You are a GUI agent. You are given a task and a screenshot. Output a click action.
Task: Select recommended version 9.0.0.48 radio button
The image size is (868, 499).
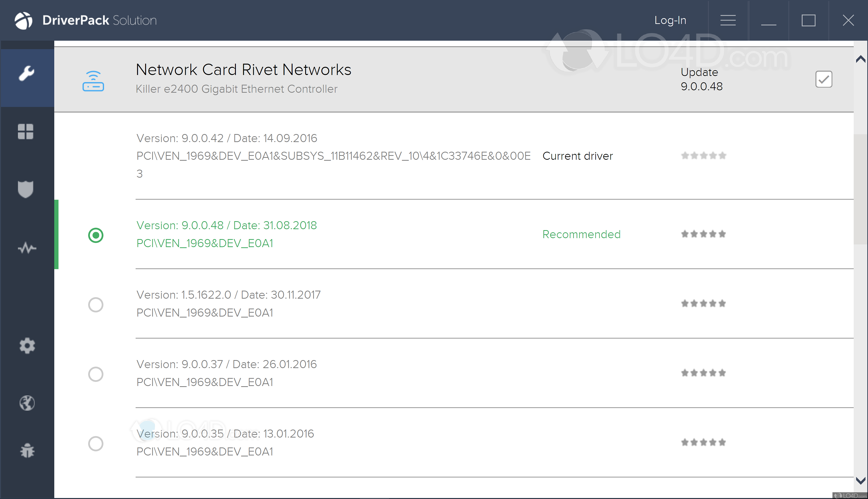(x=96, y=235)
